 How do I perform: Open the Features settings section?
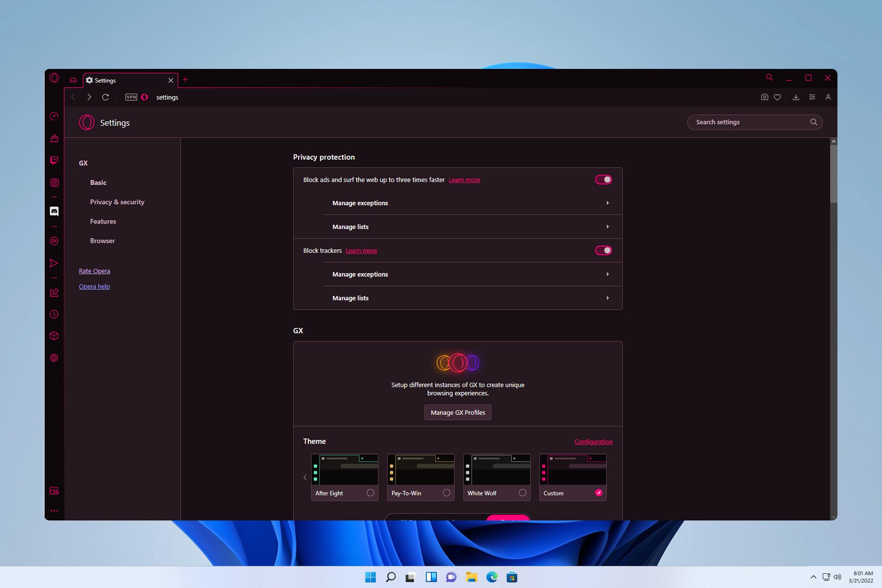click(x=103, y=221)
